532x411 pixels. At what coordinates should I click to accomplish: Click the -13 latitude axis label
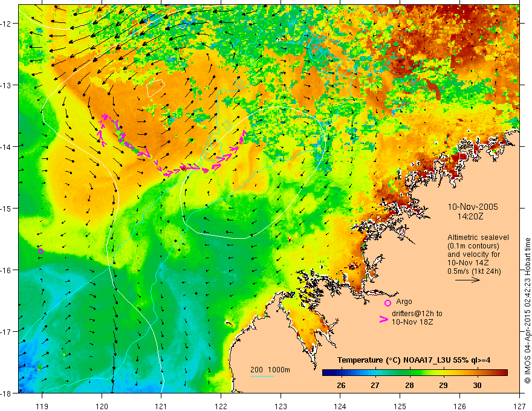pos(7,85)
